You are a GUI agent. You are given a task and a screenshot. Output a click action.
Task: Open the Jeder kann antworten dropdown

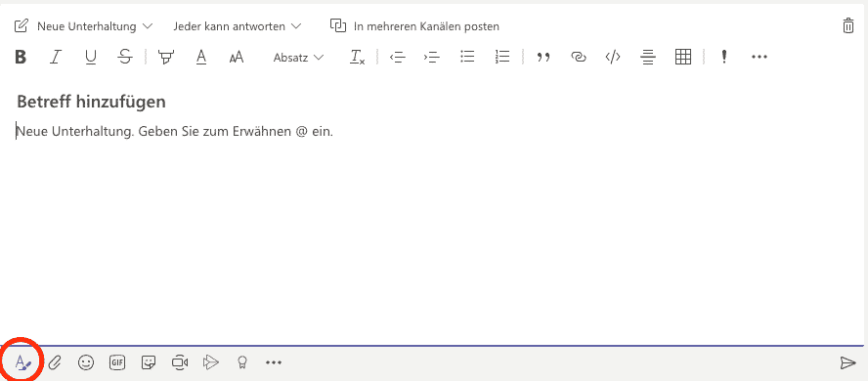pos(238,26)
